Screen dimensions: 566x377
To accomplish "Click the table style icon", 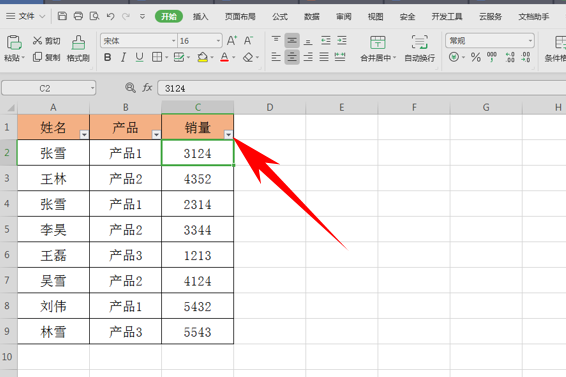I will click(179, 57).
